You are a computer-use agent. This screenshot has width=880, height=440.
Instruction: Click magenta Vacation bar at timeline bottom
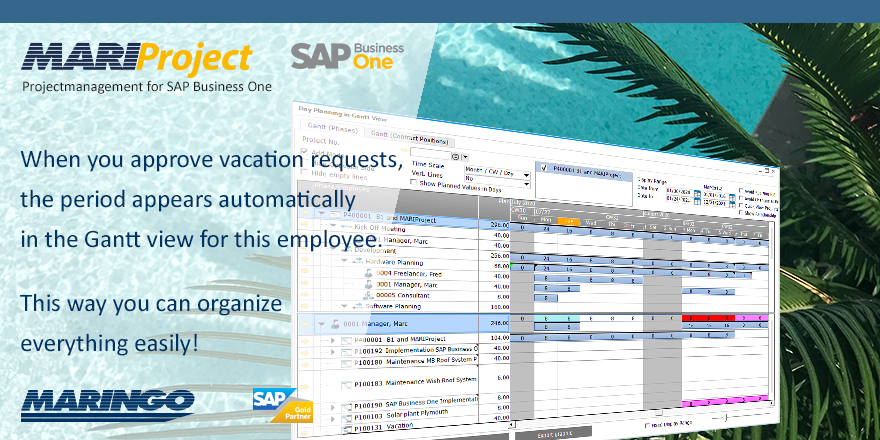[724, 401]
